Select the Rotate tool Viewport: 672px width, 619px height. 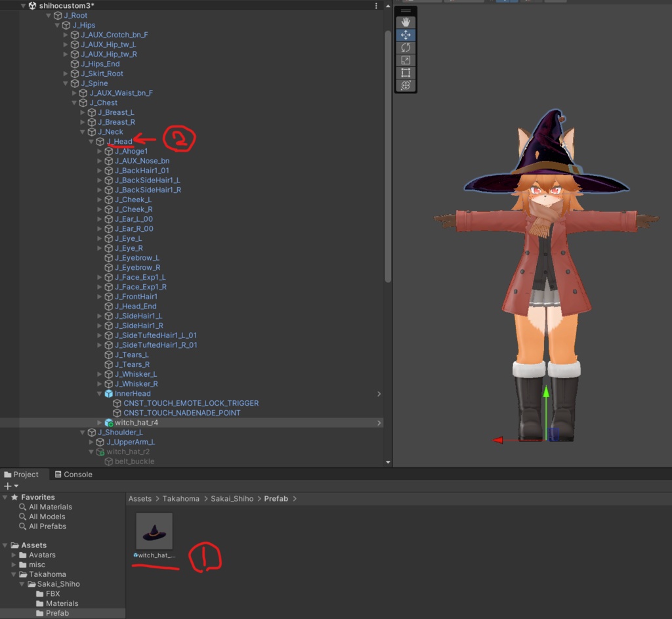coord(406,47)
